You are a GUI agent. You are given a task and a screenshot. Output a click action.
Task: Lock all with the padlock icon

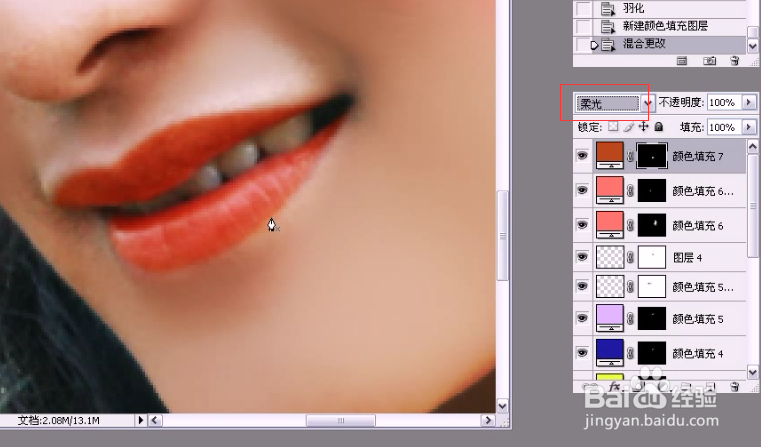point(659,127)
